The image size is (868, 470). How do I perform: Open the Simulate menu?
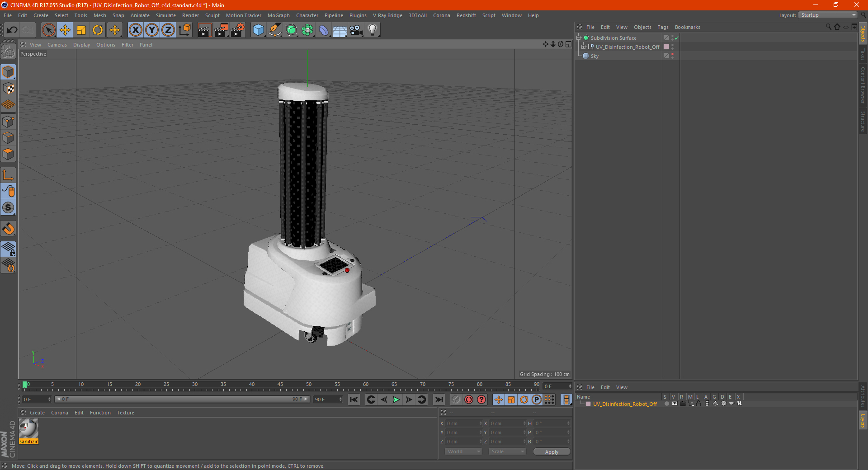[x=166, y=15]
